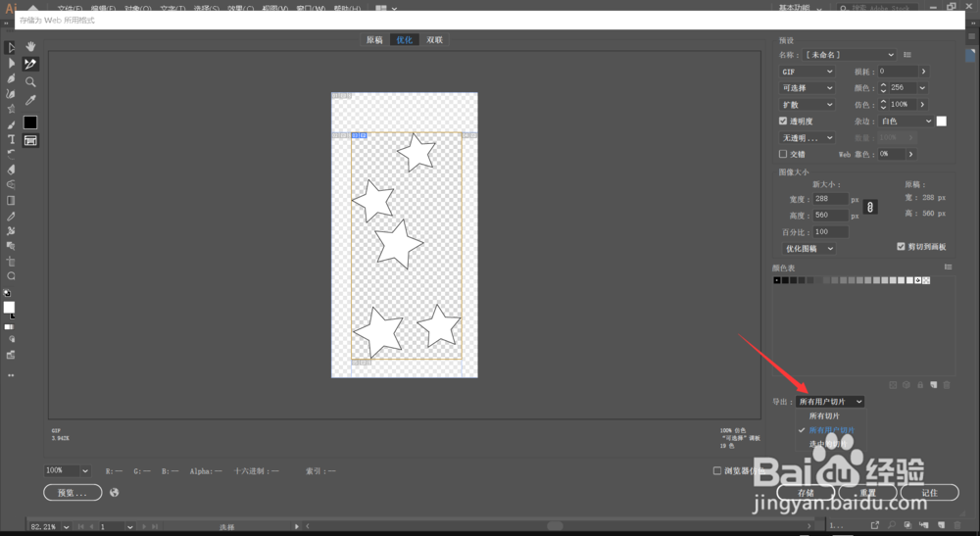
Task: Select Illustrator's Pen tool
Action: pyautogui.click(x=11, y=78)
